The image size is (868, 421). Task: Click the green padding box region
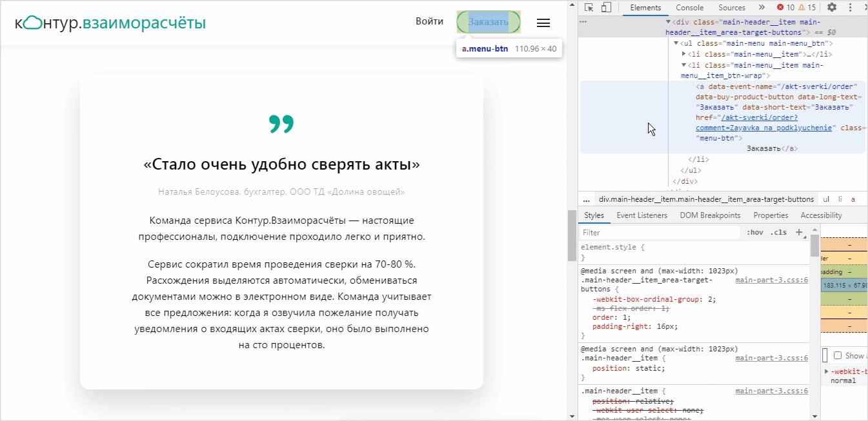[845, 272]
